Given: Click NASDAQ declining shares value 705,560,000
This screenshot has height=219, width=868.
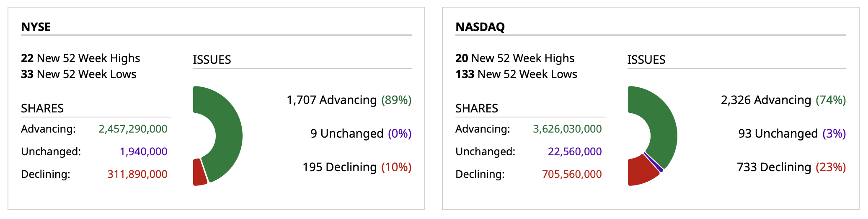Looking at the screenshot, I should click(x=572, y=174).
